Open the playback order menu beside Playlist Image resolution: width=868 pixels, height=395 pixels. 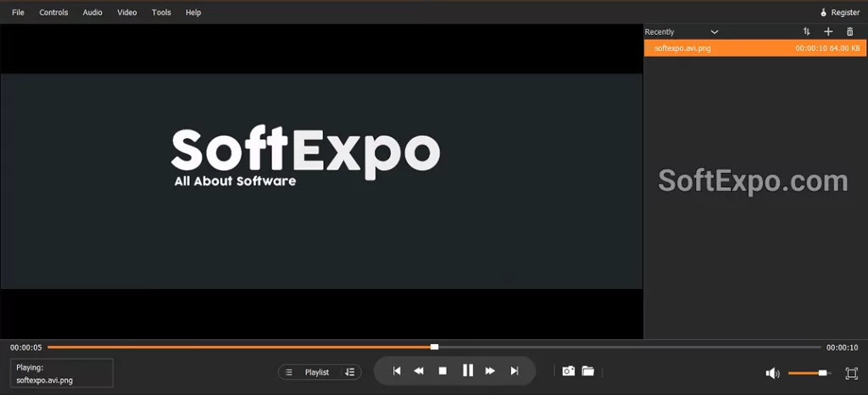(350, 372)
